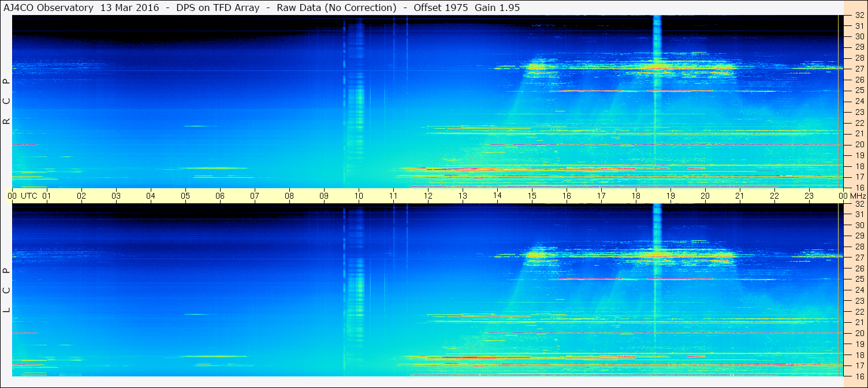This screenshot has width=868, height=388.
Task: Click the 18 MHz label of RCP panel
Action: click(859, 166)
